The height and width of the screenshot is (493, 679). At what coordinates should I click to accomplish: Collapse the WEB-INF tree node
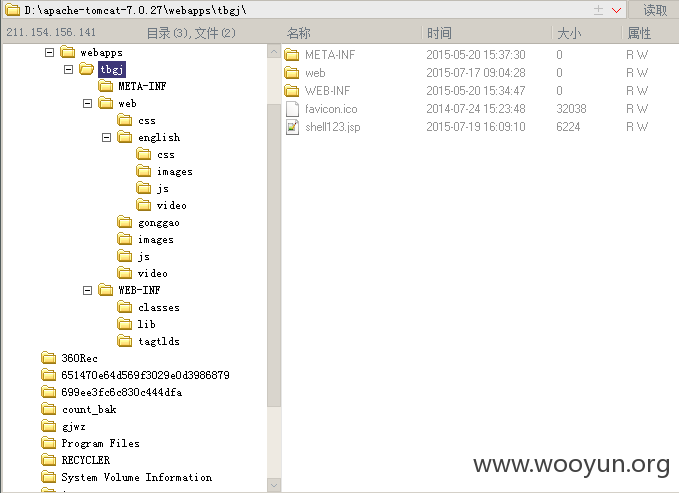coord(87,290)
